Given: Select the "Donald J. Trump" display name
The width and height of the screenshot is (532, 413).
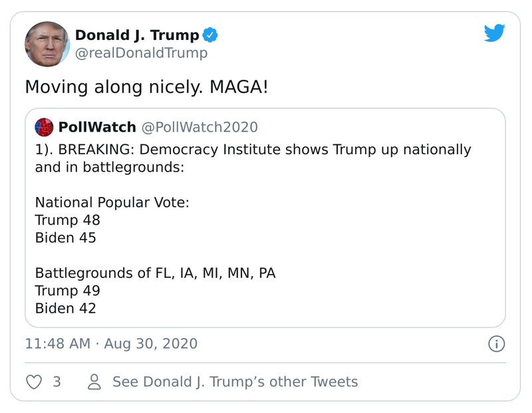Looking at the screenshot, I should pyautogui.click(x=137, y=35).
